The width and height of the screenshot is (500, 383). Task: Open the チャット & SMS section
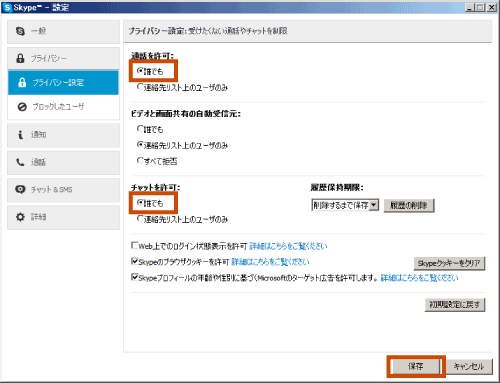coord(63,190)
